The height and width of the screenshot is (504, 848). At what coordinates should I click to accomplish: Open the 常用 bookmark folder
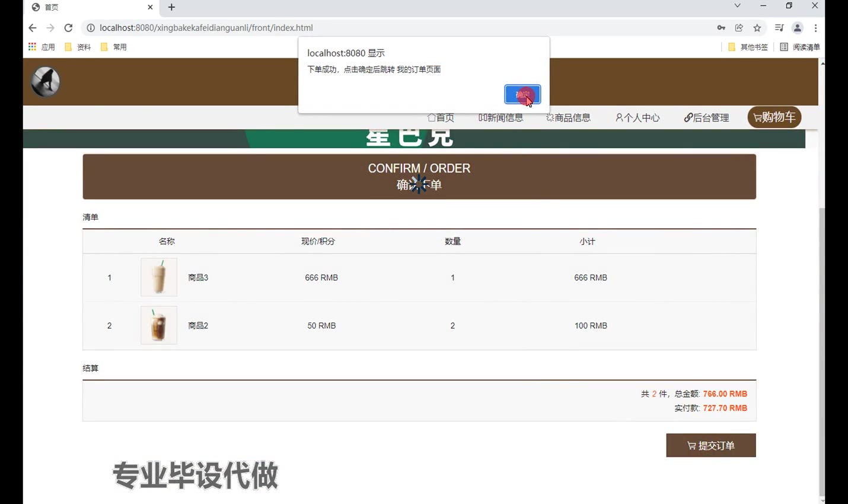114,47
